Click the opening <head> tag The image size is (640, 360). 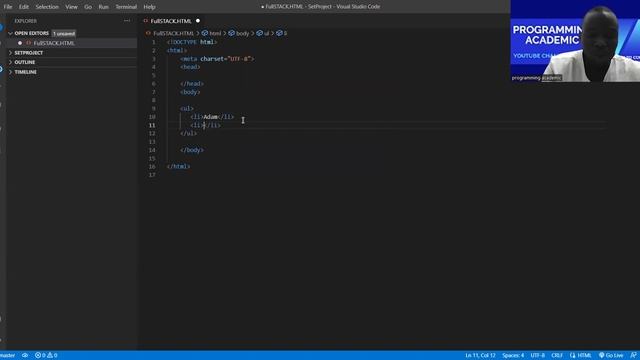tap(190, 67)
